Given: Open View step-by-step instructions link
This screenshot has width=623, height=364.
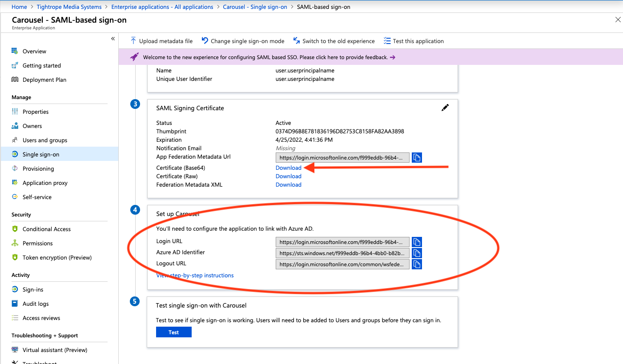Looking at the screenshot, I should pos(195,275).
